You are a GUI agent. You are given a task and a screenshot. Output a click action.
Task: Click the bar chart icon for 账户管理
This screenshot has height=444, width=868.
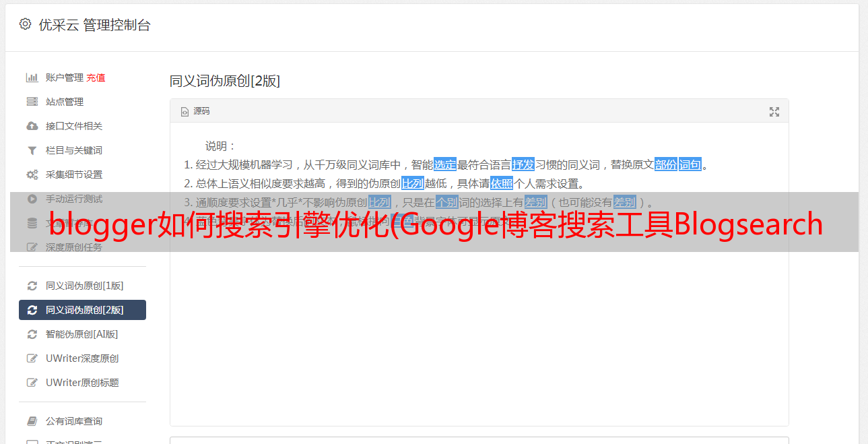click(x=32, y=77)
